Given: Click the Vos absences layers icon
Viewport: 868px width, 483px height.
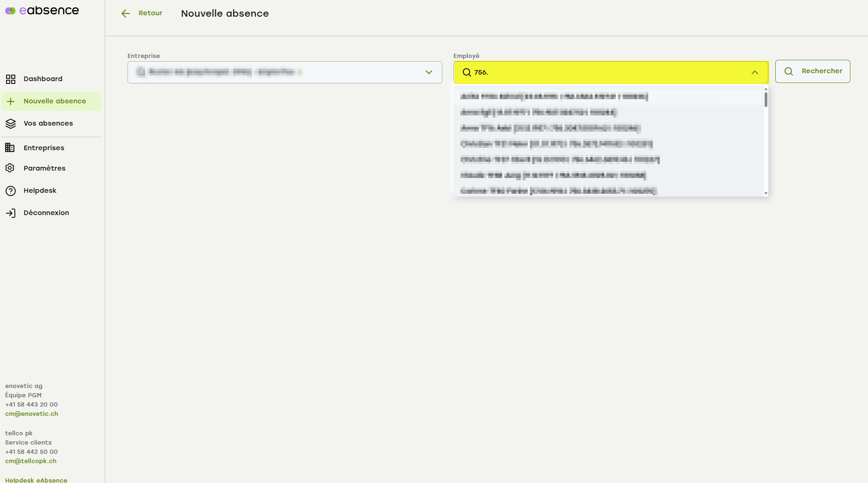Looking at the screenshot, I should click(11, 124).
